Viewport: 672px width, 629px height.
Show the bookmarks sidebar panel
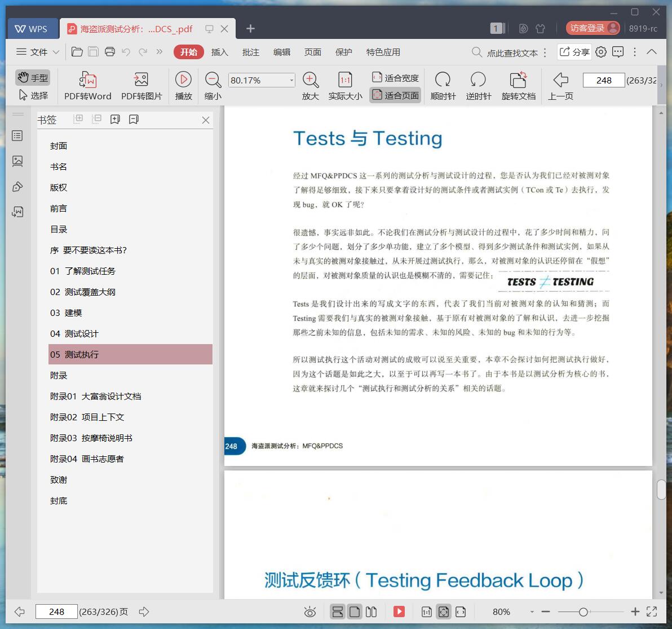[17, 136]
